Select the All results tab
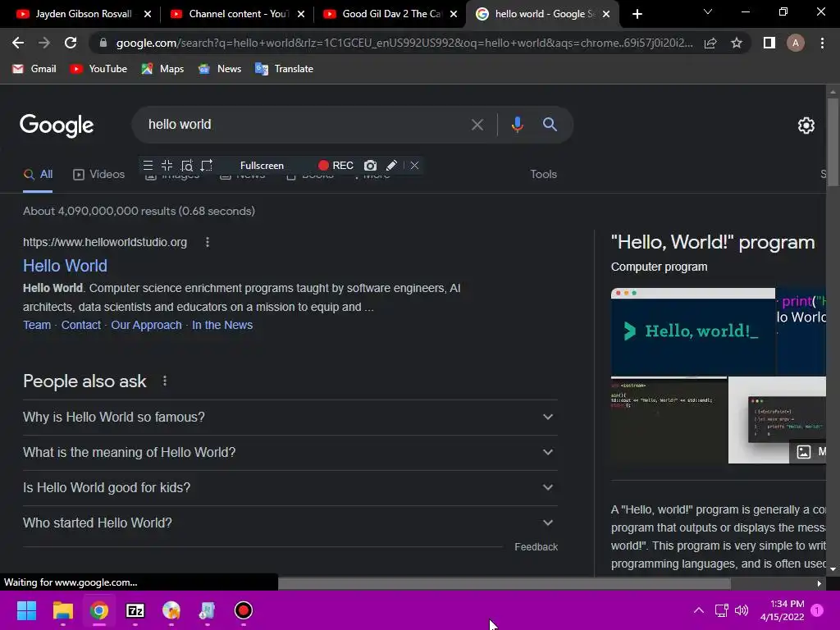 pyautogui.click(x=38, y=174)
